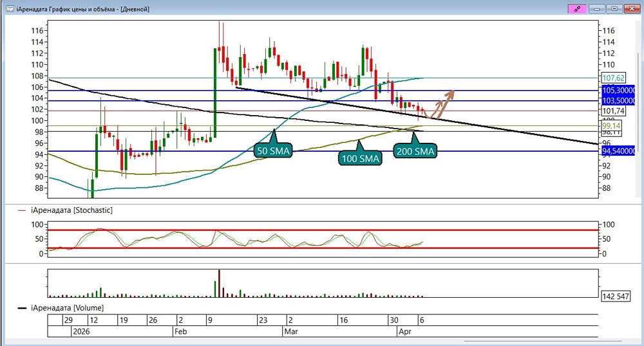Click the pink link icon in title bar

tap(576, 8)
